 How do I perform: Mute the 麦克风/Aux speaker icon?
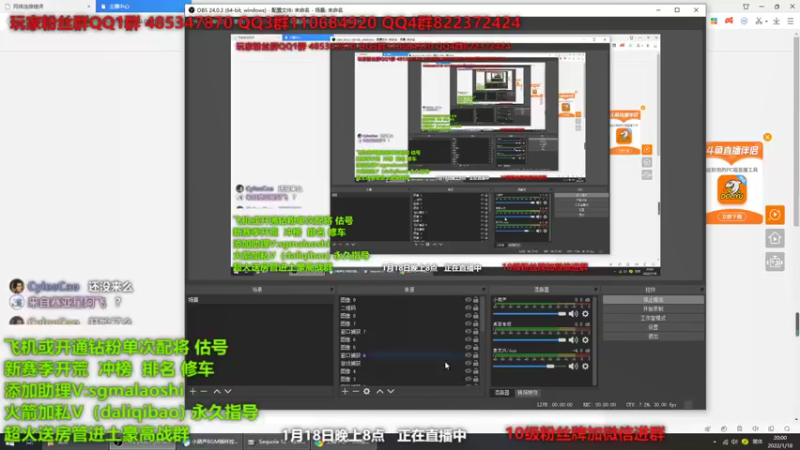(x=573, y=366)
